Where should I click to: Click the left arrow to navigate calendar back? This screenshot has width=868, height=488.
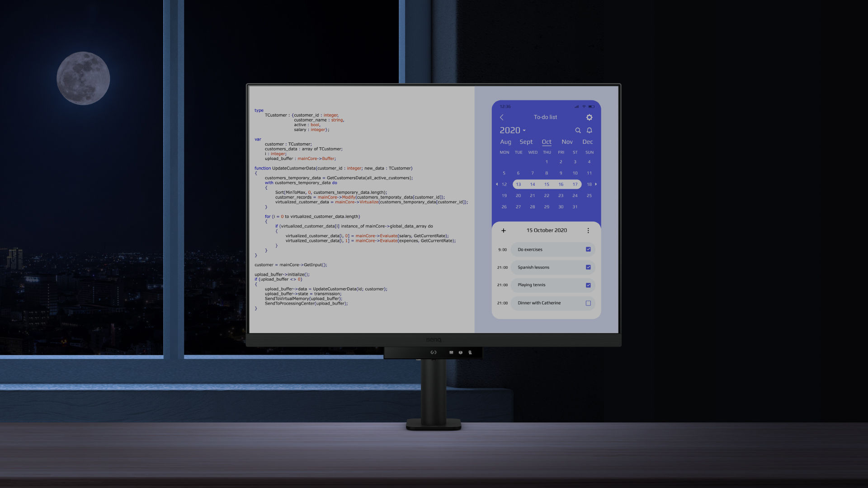[x=497, y=183]
